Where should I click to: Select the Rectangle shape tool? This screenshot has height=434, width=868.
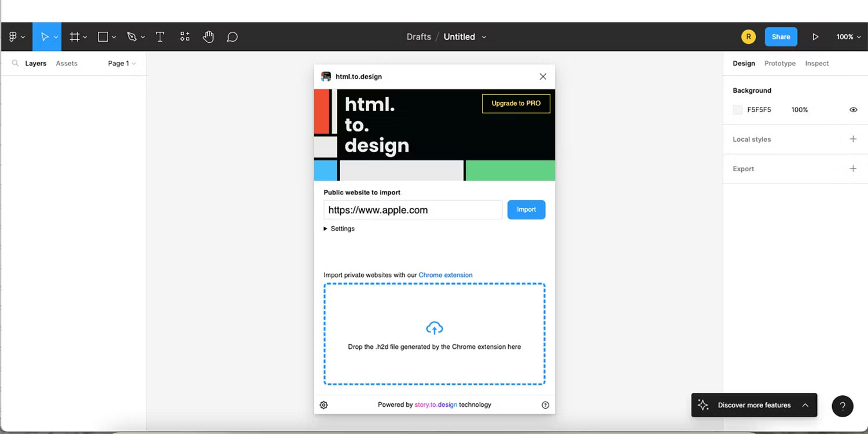(103, 37)
